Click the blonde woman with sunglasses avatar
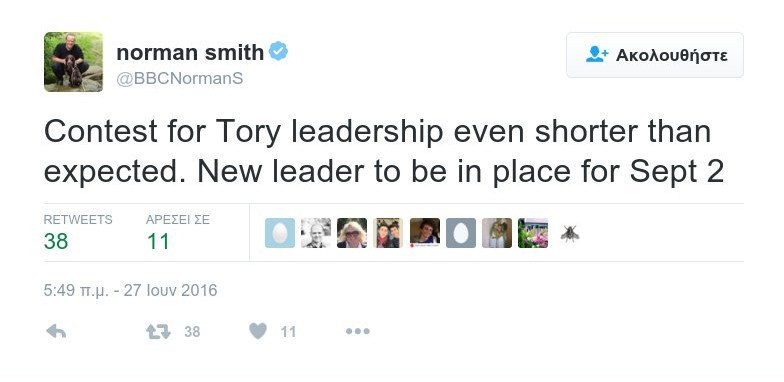The height and width of the screenshot is (382, 784). coord(352,233)
